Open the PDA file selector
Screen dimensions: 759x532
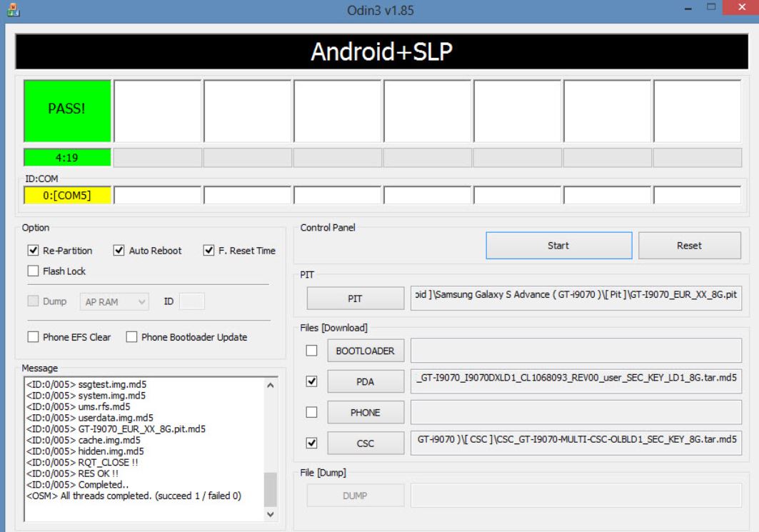coord(366,381)
